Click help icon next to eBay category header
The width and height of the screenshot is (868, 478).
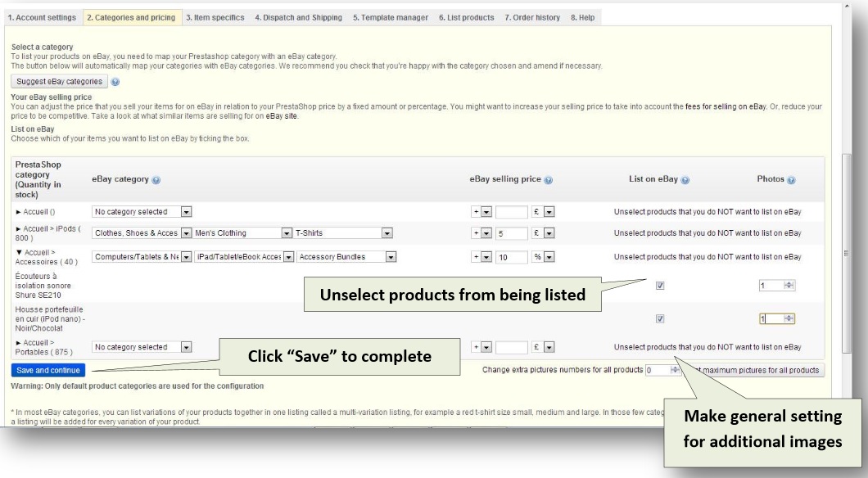click(156, 180)
